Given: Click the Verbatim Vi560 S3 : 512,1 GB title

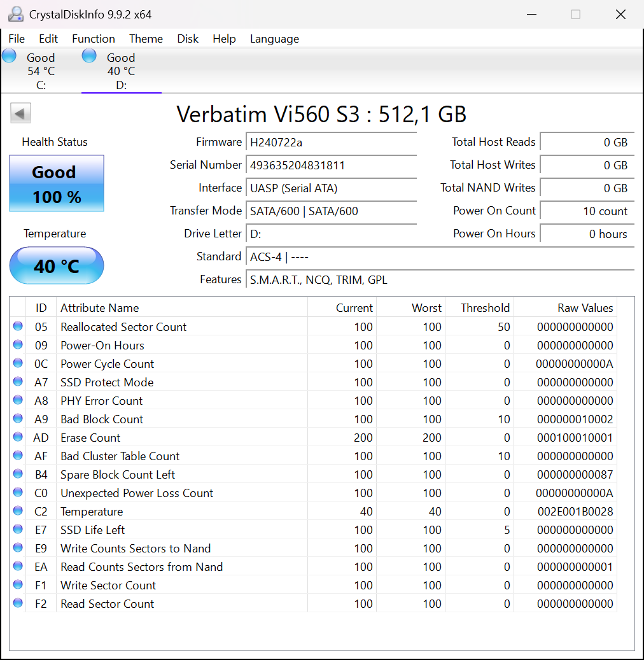Looking at the screenshot, I should [321, 114].
